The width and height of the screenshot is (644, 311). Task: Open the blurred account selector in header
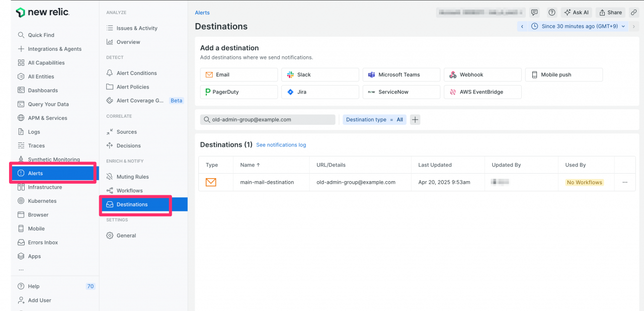click(x=480, y=13)
